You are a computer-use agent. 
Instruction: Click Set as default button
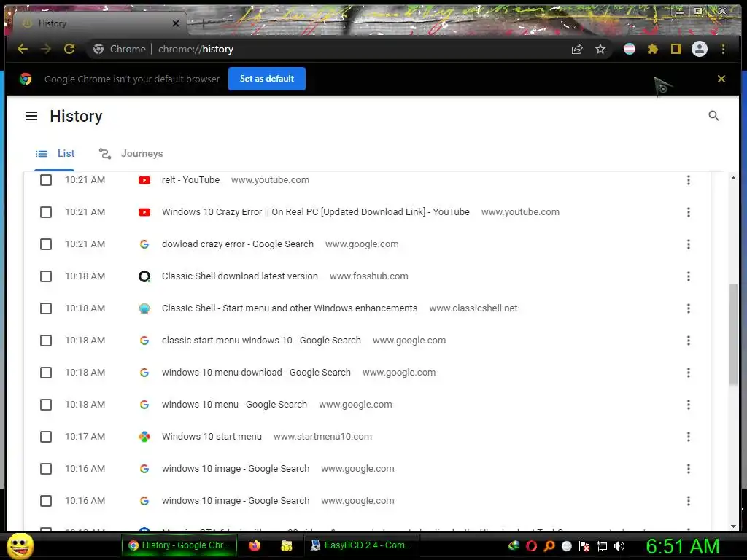pos(267,79)
